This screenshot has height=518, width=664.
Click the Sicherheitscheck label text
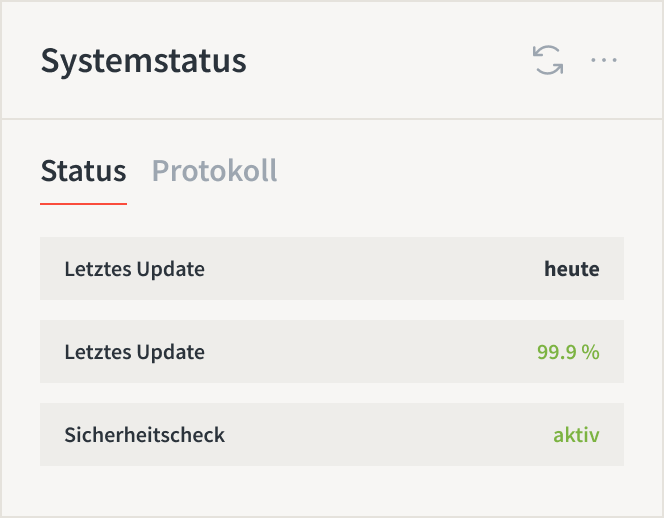144,435
